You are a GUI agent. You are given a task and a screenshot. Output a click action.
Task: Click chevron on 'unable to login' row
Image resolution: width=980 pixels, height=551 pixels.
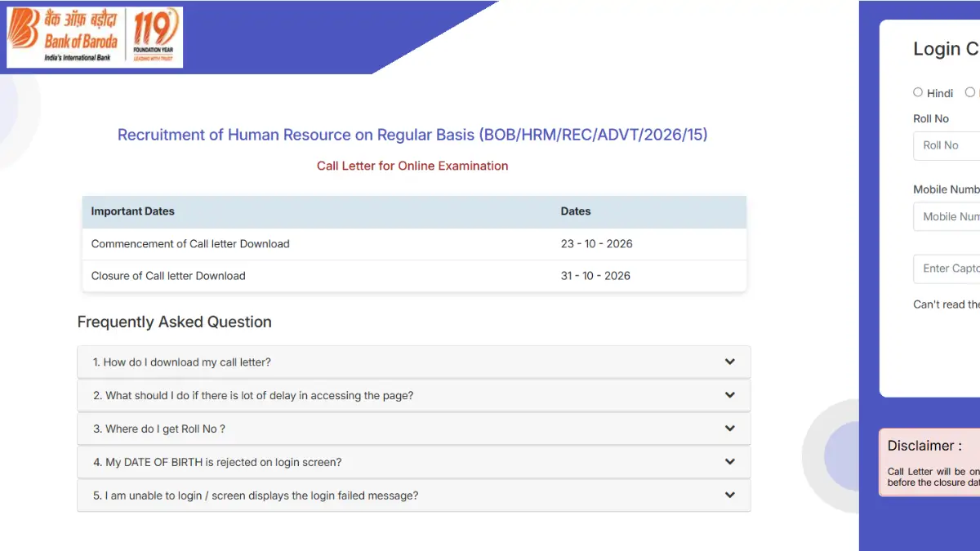[730, 495]
